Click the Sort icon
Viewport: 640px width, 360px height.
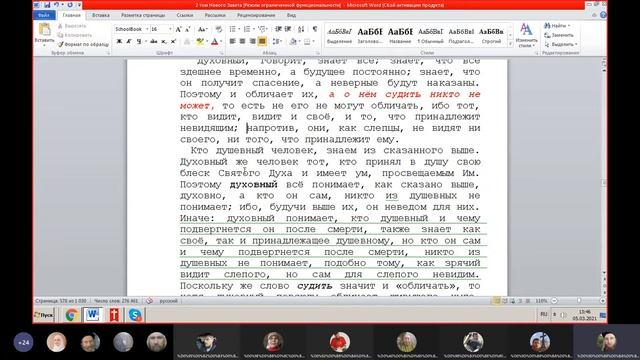301,29
